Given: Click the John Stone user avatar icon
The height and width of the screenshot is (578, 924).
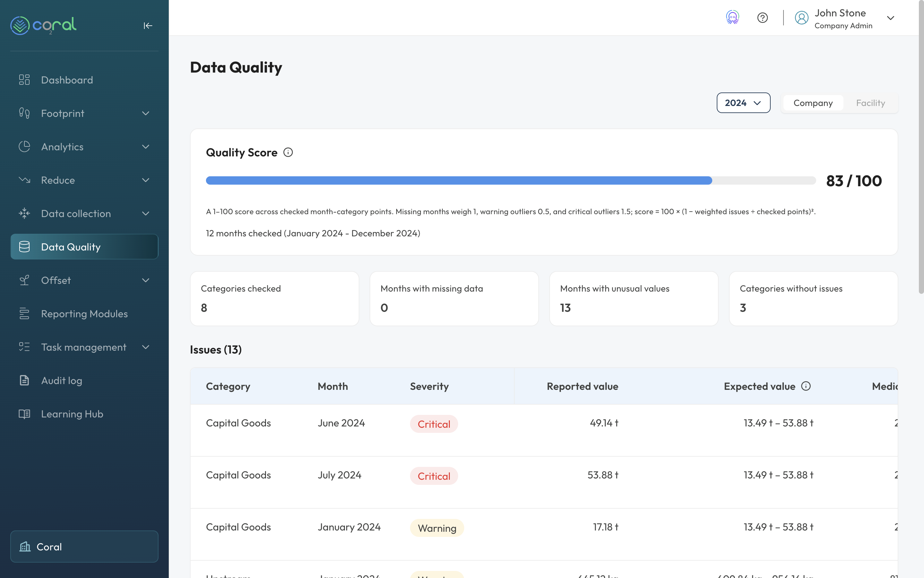Looking at the screenshot, I should pos(801,18).
